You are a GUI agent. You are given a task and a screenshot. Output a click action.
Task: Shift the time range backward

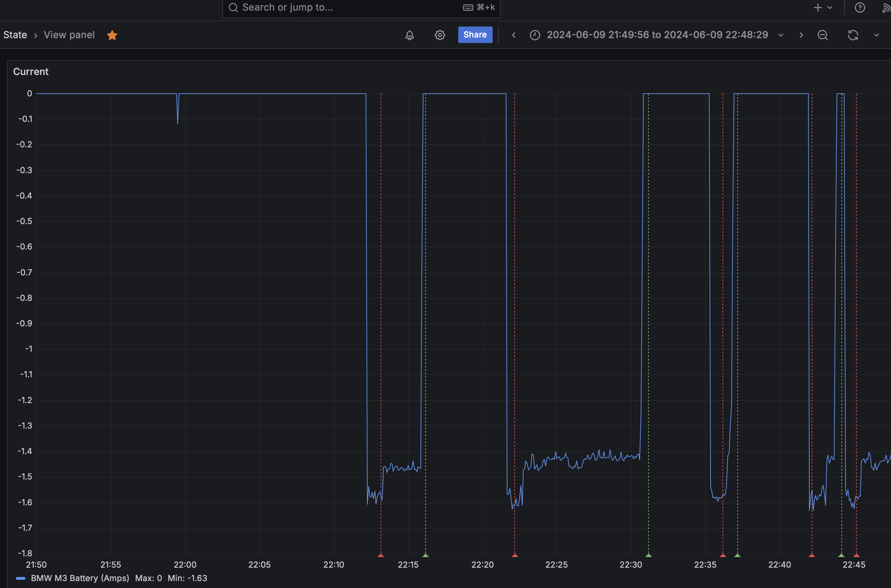(x=513, y=35)
